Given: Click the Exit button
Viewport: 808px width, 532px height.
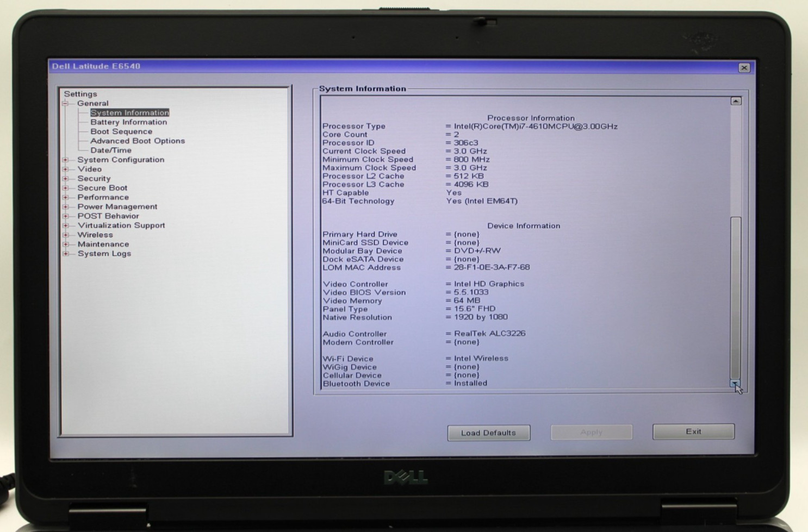Looking at the screenshot, I should [x=693, y=431].
